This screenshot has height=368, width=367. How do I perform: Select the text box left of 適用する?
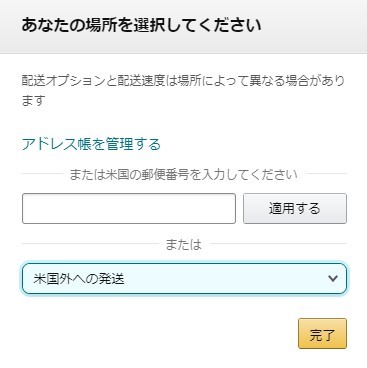pos(129,208)
